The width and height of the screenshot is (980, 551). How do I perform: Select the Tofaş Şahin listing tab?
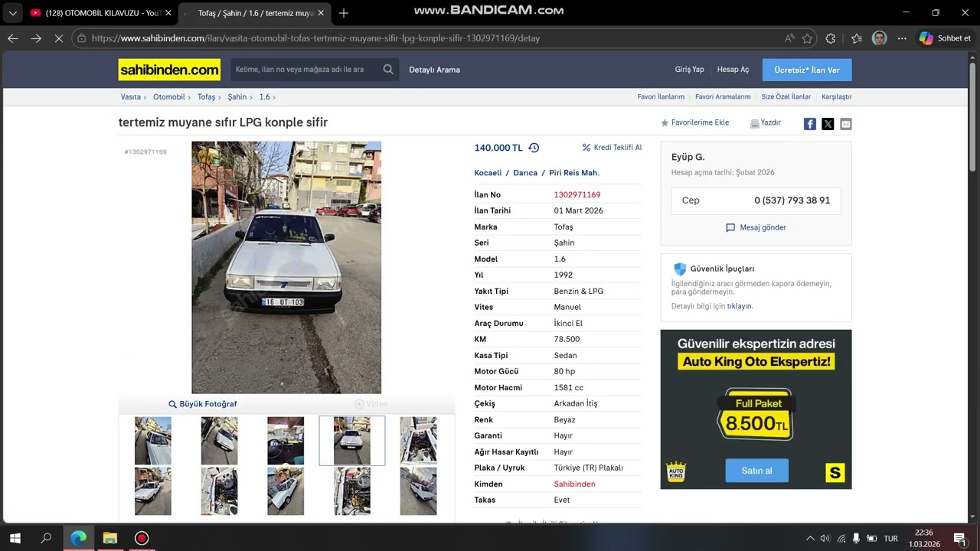click(254, 13)
